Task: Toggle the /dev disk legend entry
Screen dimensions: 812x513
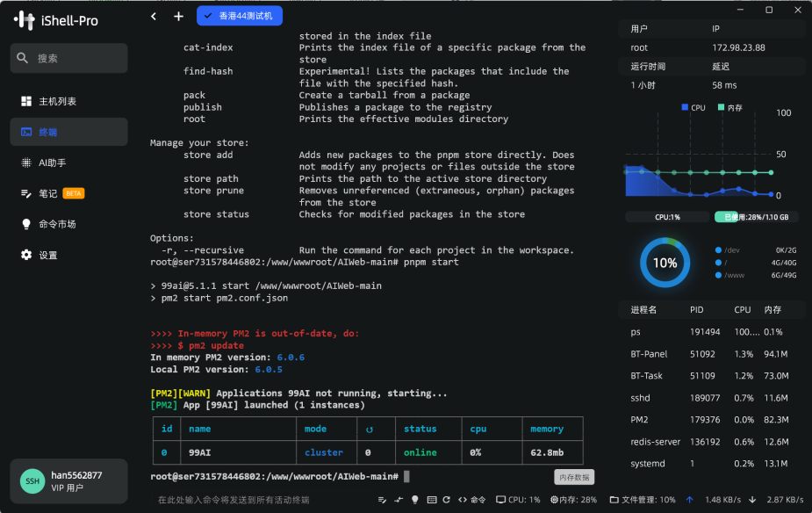Action: point(728,250)
